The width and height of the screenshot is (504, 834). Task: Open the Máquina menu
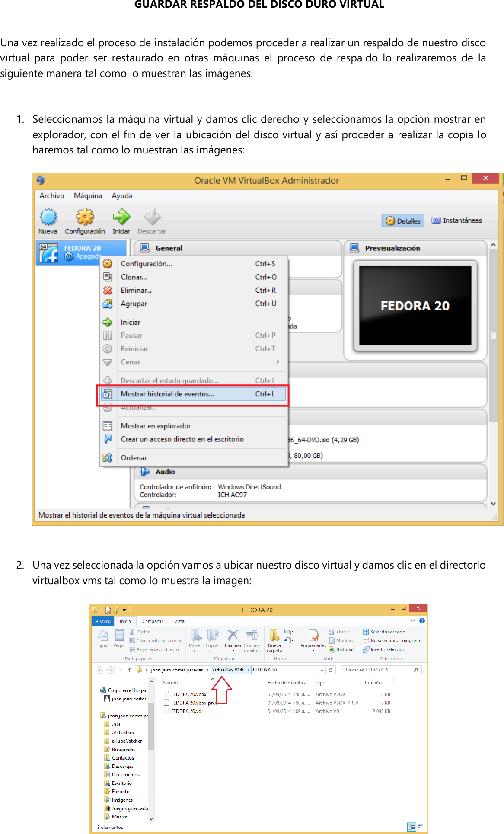coord(88,195)
